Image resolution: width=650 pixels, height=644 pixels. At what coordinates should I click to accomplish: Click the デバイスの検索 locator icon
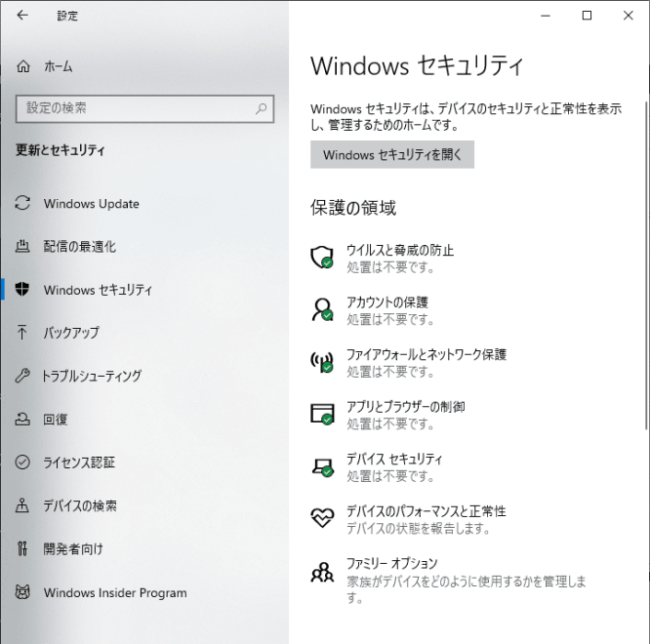[x=22, y=505]
